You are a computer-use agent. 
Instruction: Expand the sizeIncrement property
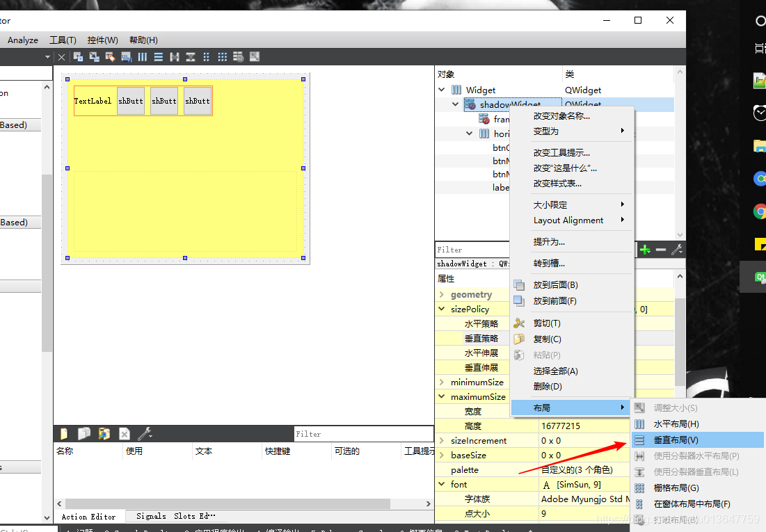[x=442, y=441]
